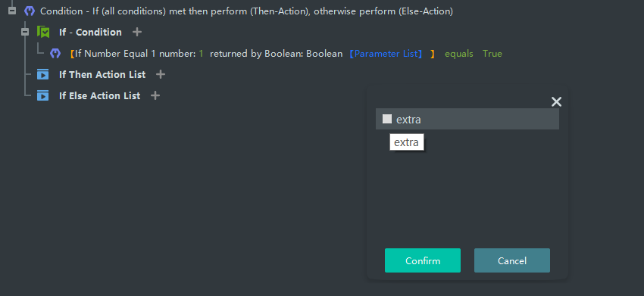Screen dimensions: 644x296
Task: Click the green If - Condition icon
Action: pyautogui.click(x=43, y=32)
